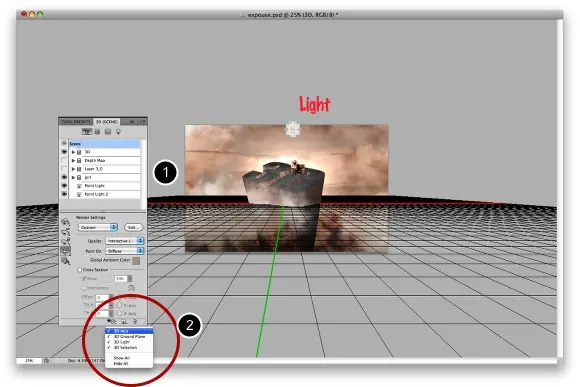Click the 3D object in the canvas
This screenshot has width=580, height=387.
pyautogui.click(x=284, y=183)
